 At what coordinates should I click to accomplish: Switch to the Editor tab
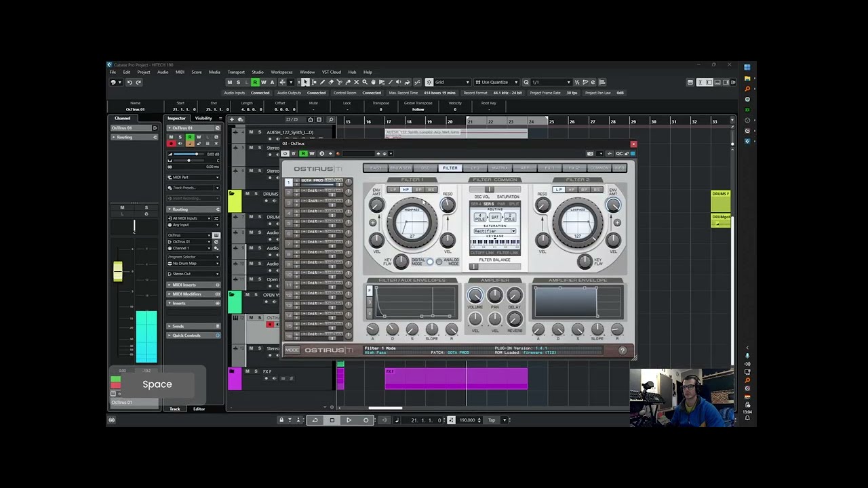199,409
